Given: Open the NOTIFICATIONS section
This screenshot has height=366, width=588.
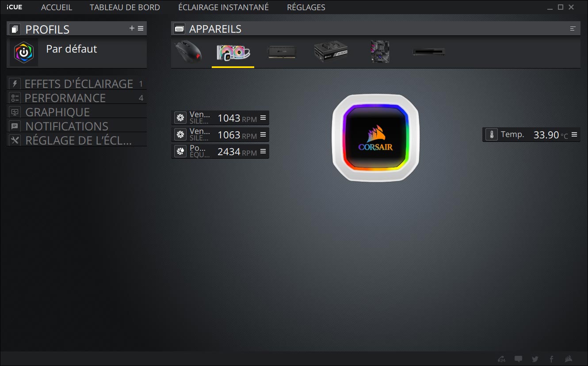Looking at the screenshot, I should coord(76,126).
